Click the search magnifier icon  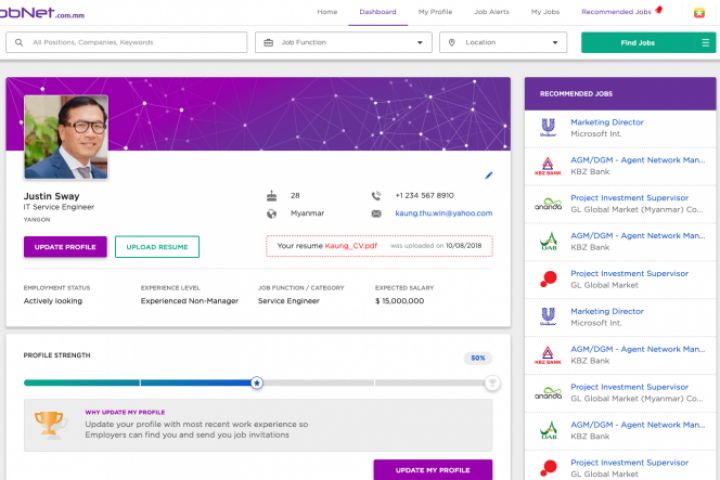[x=19, y=42]
